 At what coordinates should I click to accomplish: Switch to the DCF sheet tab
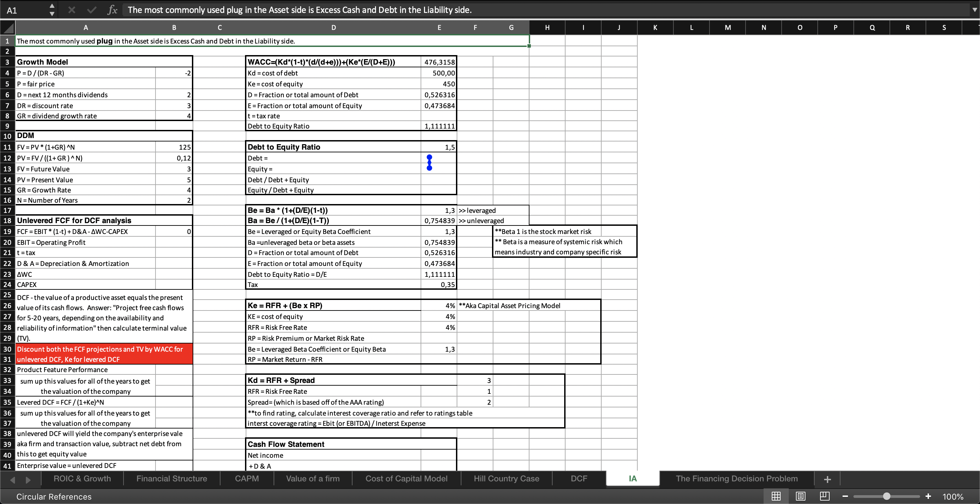pyautogui.click(x=578, y=478)
